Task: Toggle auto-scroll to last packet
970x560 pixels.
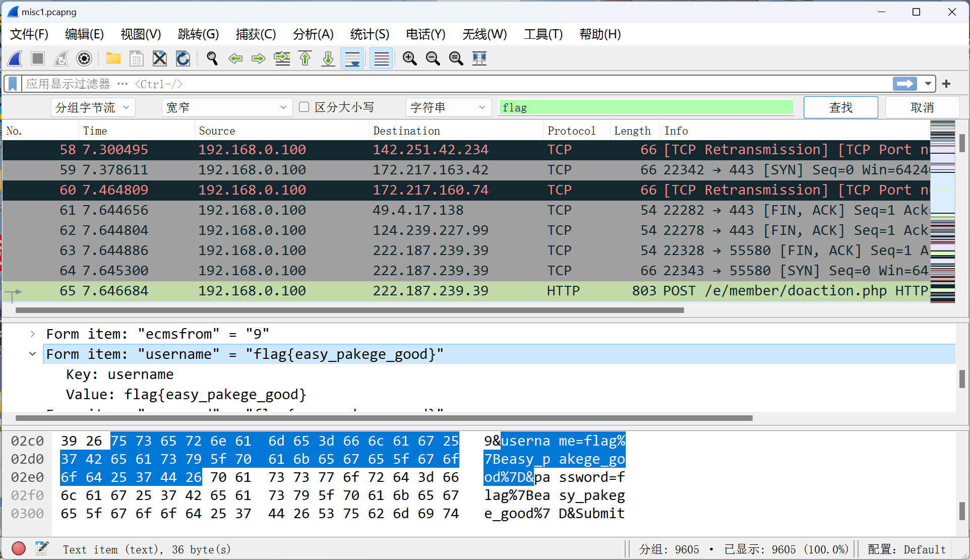Action: coord(352,58)
